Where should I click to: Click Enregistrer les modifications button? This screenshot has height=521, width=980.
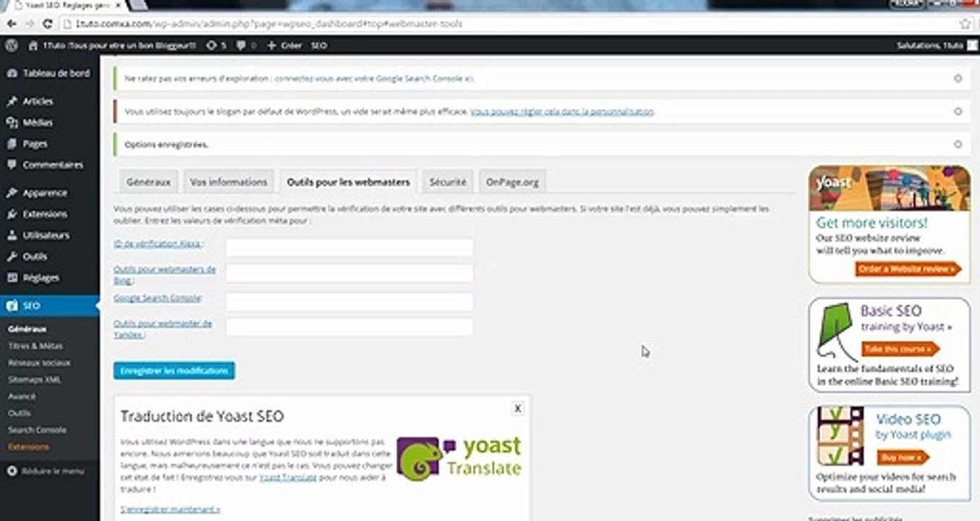(x=174, y=370)
